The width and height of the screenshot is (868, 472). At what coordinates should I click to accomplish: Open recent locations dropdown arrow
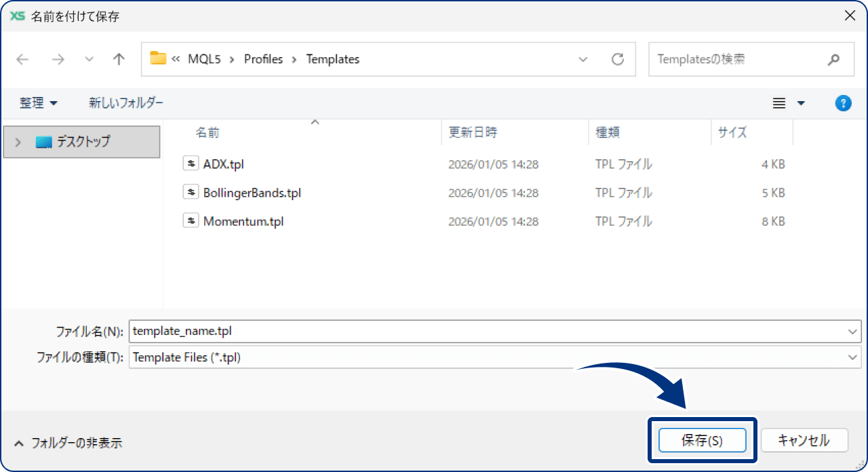(x=89, y=60)
